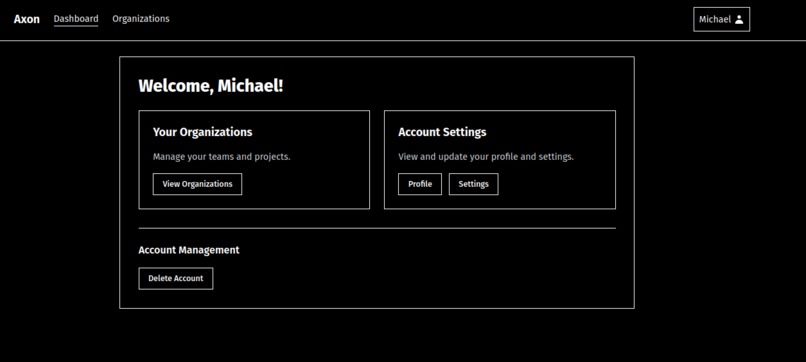
Task: Click the 'Account Management' heading
Action: (x=189, y=250)
